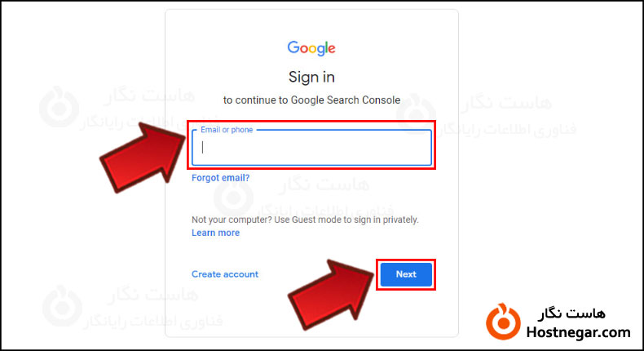Focus the Email or phone input field
This screenshot has height=351, width=644.
tap(311, 147)
